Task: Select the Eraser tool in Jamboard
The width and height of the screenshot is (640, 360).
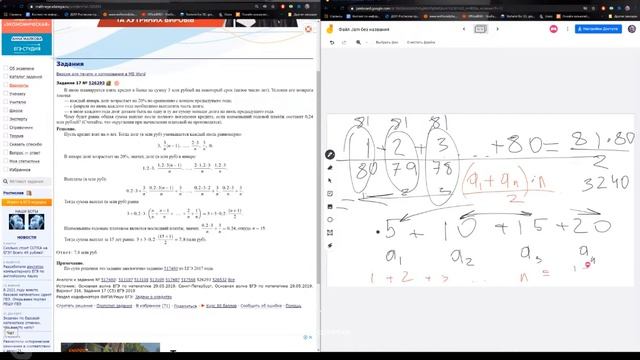Action: point(330,168)
